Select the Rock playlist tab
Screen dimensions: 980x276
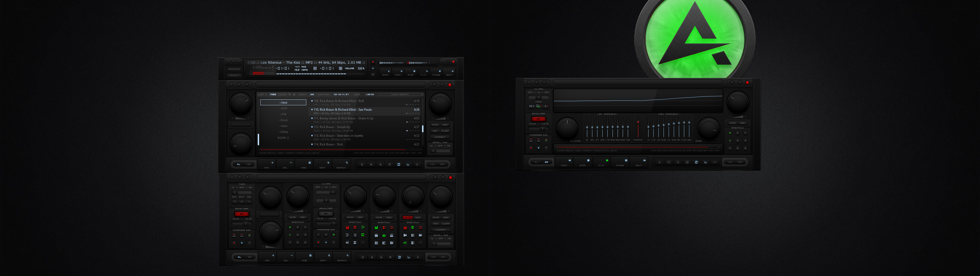(x=284, y=120)
